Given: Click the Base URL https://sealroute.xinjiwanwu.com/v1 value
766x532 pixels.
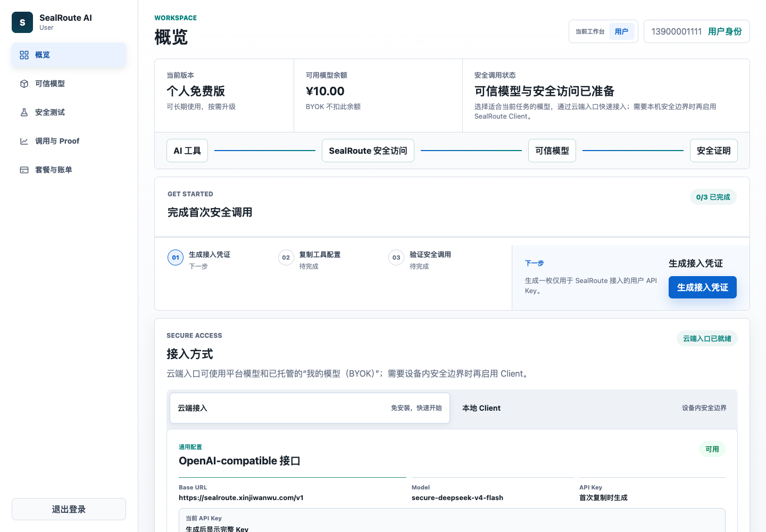Looking at the screenshot, I should pyautogui.click(x=241, y=498).
